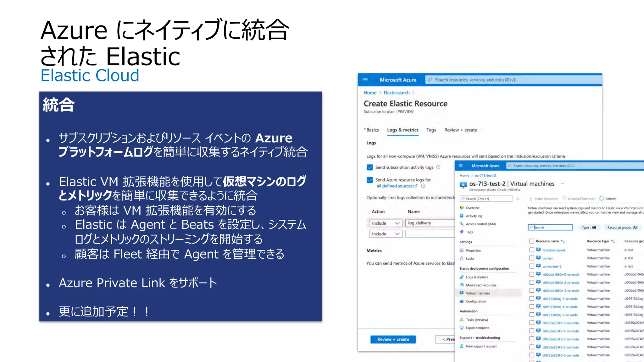
Task: Uncheck Send subscription activity logs
Action: (x=370, y=167)
